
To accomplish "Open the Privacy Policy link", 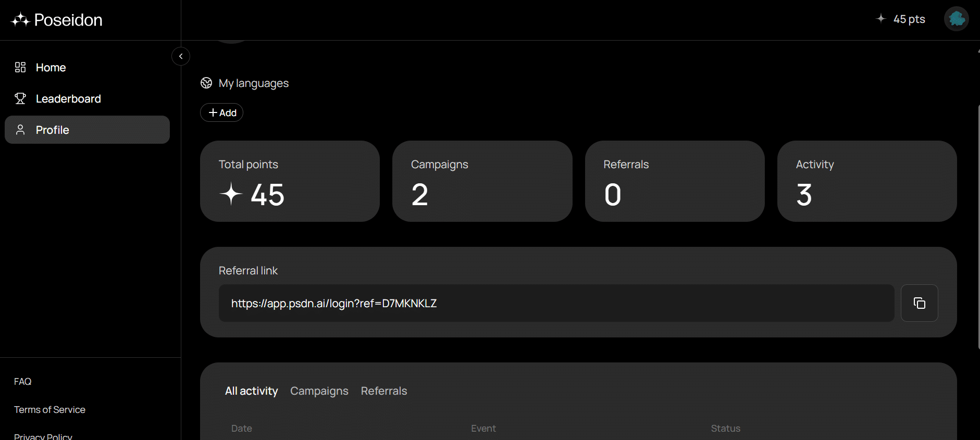I will click(x=43, y=436).
